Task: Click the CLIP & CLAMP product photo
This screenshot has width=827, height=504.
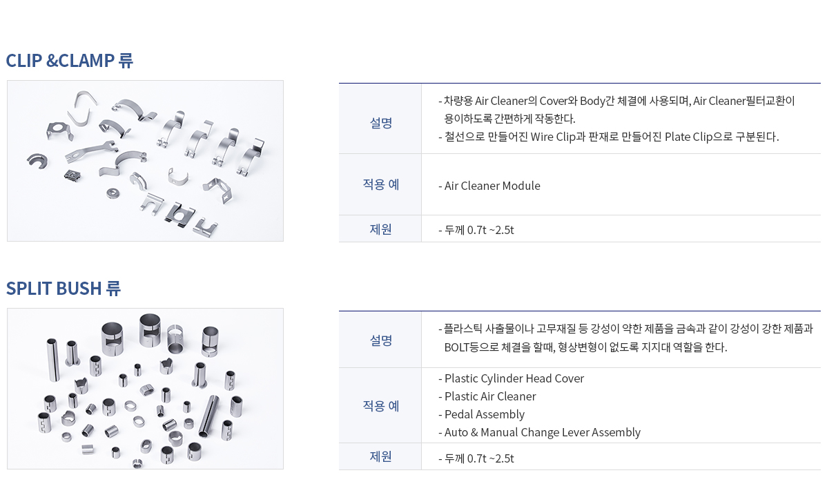Action: click(x=145, y=161)
